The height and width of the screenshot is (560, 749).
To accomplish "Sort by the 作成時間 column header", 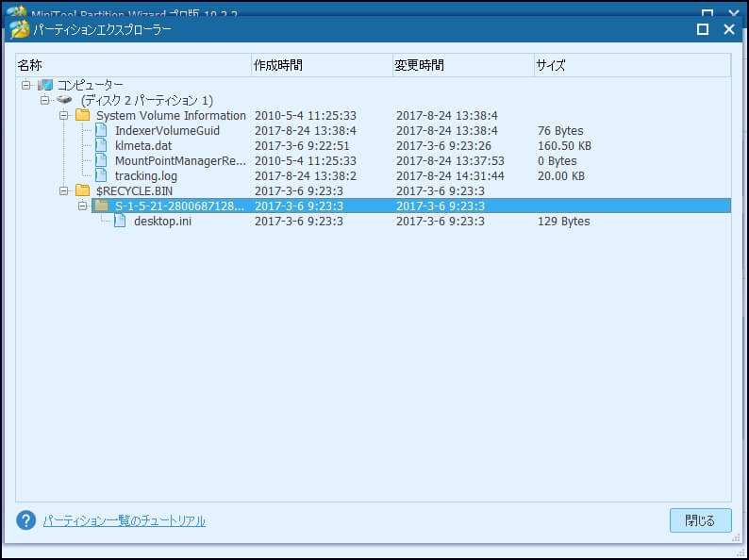I will (x=322, y=65).
